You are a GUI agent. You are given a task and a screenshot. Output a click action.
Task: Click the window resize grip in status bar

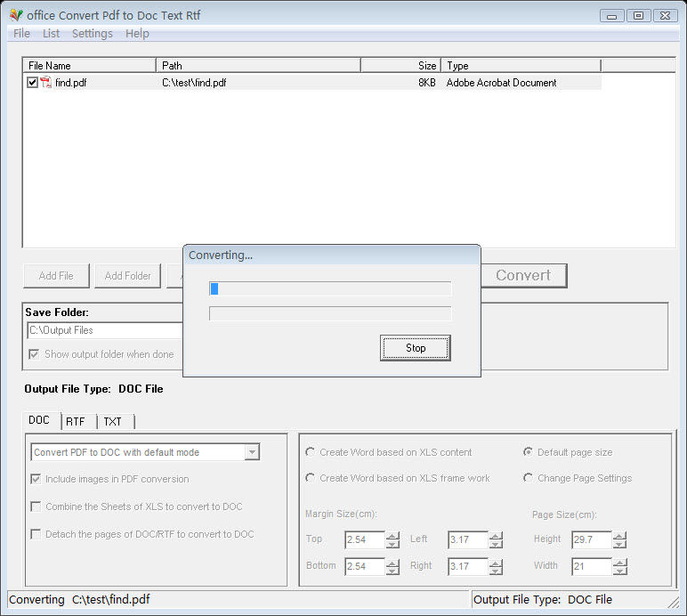pos(674,603)
